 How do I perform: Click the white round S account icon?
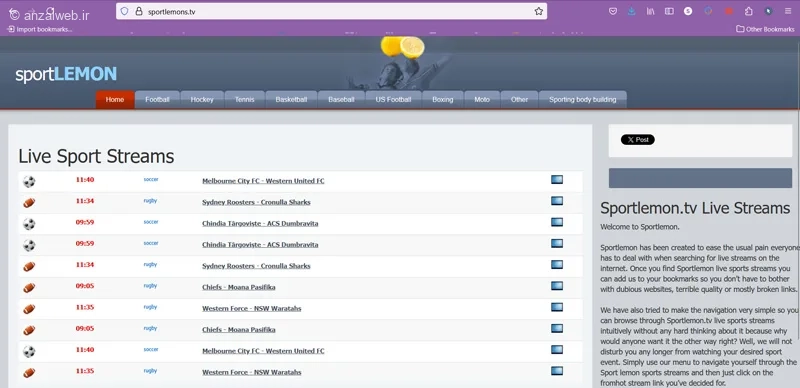pyautogui.click(x=688, y=11)
